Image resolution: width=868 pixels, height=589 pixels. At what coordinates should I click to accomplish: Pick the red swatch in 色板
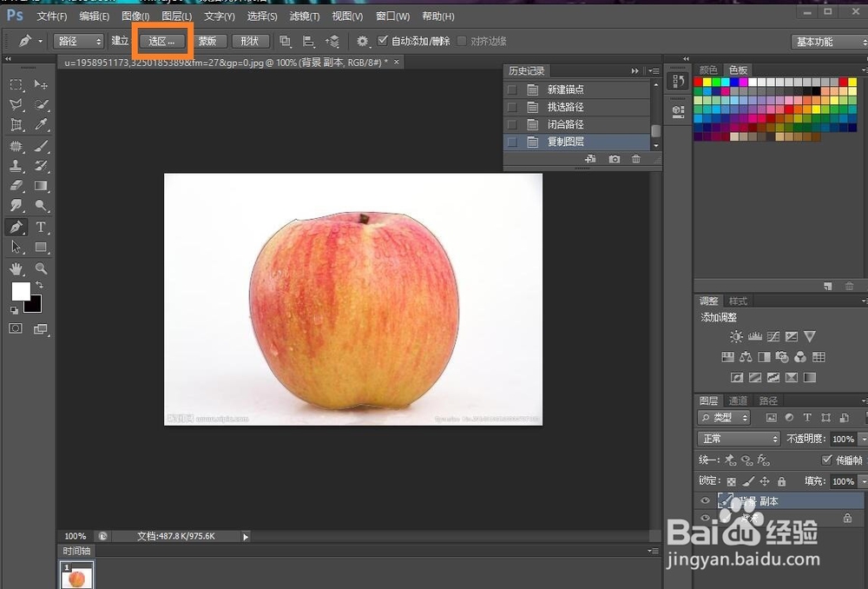pyautogui.click(x=699, y=82)
